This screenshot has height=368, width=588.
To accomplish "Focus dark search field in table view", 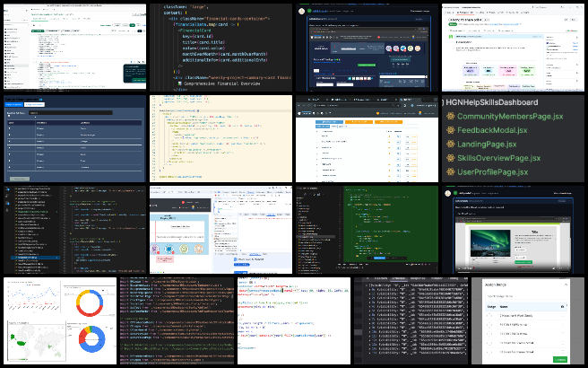I will [70, 113].
